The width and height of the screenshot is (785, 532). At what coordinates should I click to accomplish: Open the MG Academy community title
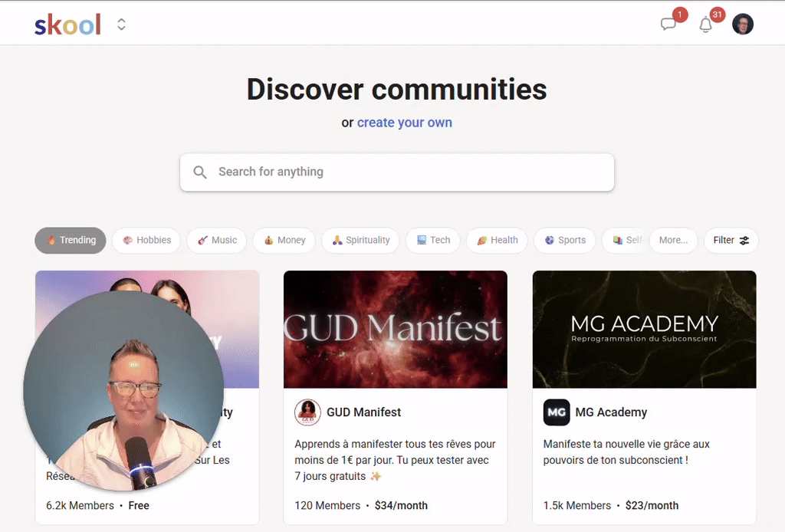[611, 412]
